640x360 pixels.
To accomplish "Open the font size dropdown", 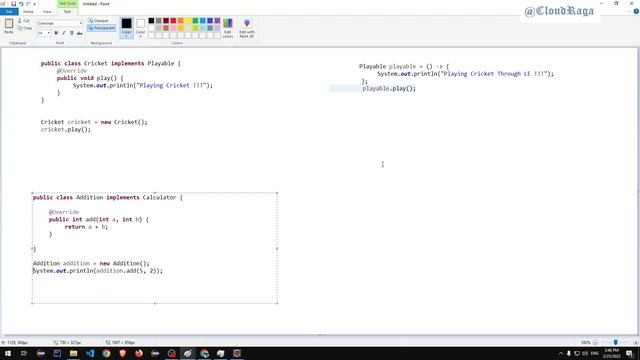I will tap(49, 33).
